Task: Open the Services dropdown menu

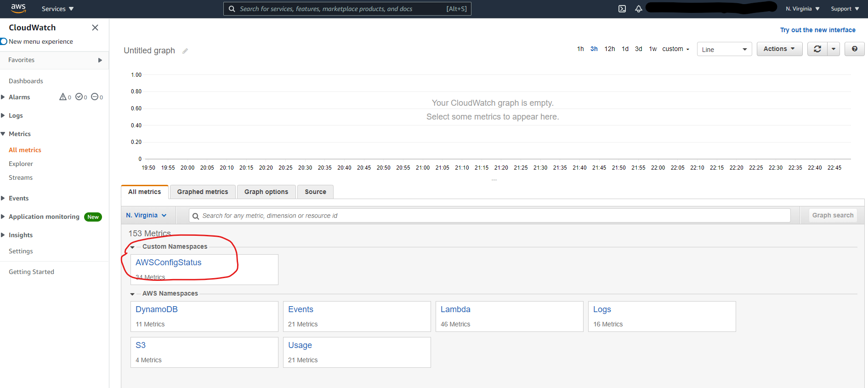Action: pyautogui.click(x=57, y=9)
